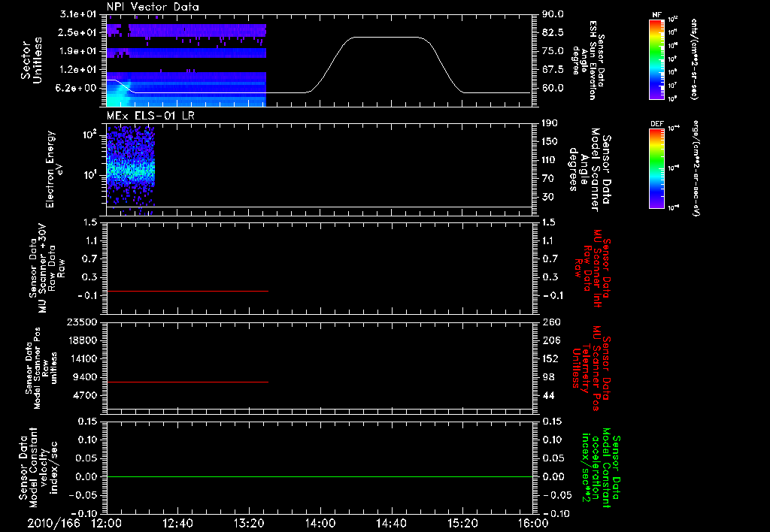Click the 44 telemetry tick label
Screen dimensions: 770x532
[x=548, y=395]
